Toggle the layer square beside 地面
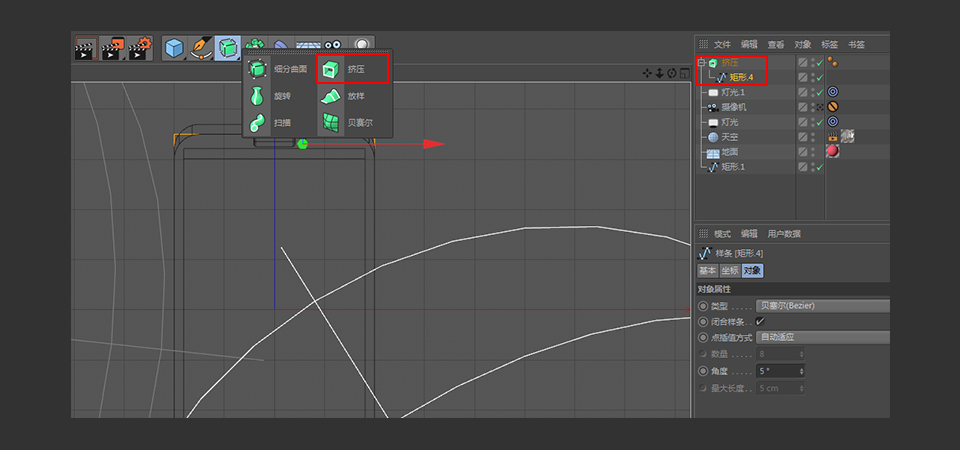Screen dimensions: 960x450 [x=802, y=152]
